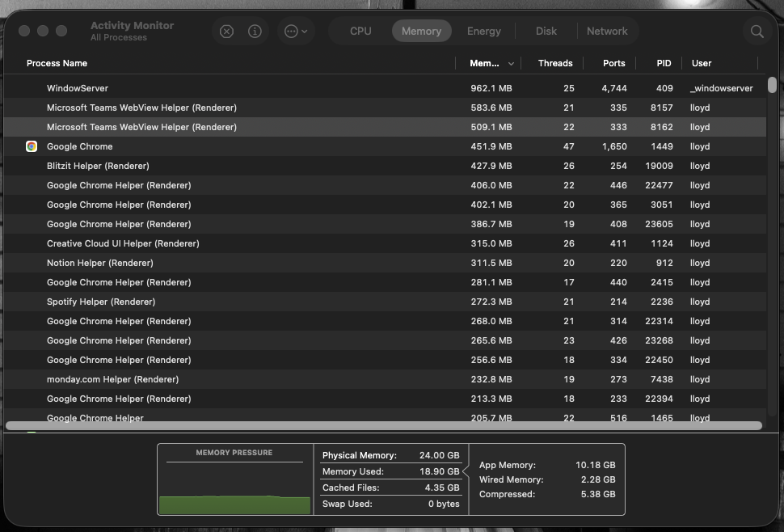Switch to the CPU tab

coord(360,32)
